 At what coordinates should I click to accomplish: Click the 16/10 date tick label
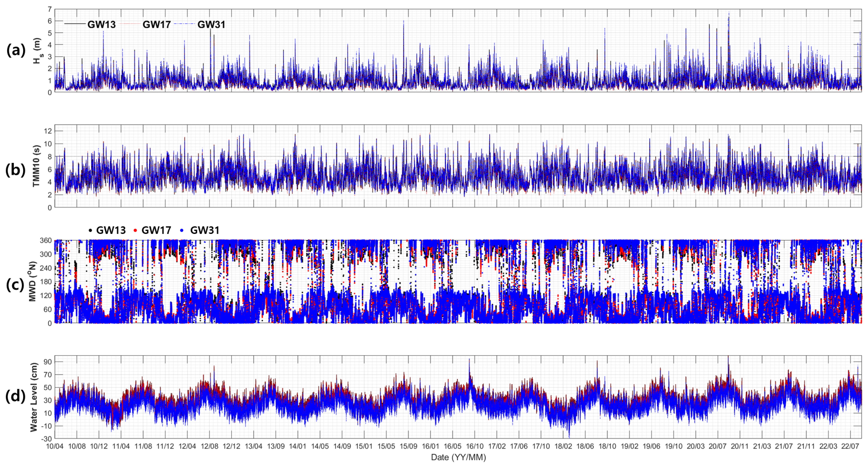pyautogui.click(x=475, y=446)
